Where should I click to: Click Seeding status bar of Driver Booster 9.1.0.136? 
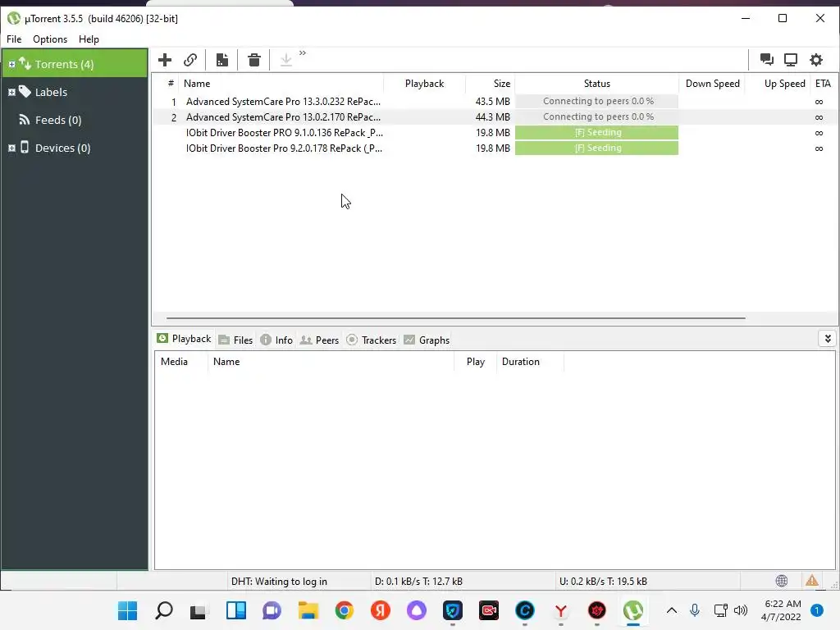(x=597, y=132)
